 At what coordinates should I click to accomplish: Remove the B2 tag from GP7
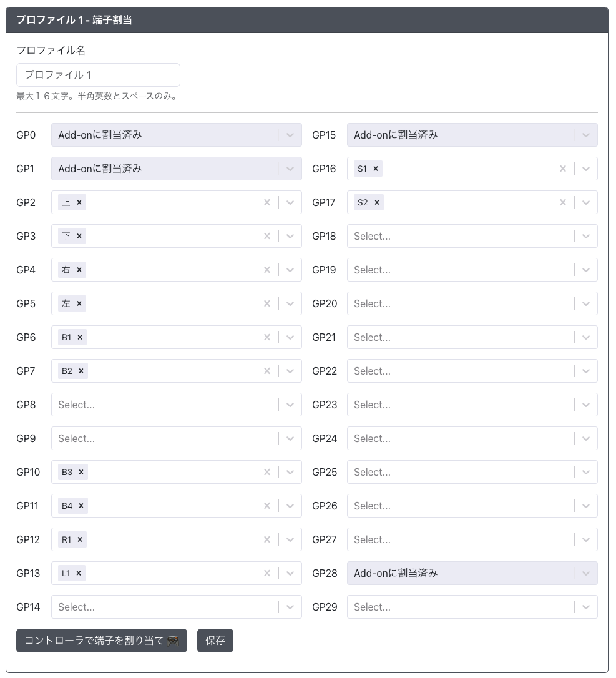click(x=81, y=371)
